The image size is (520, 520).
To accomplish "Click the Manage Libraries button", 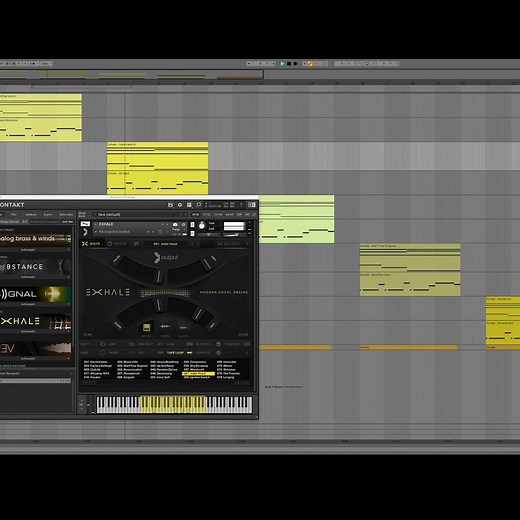I will click(10, 222).
